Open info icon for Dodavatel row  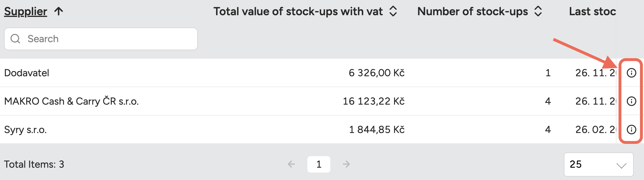click(x=631, y=73)
